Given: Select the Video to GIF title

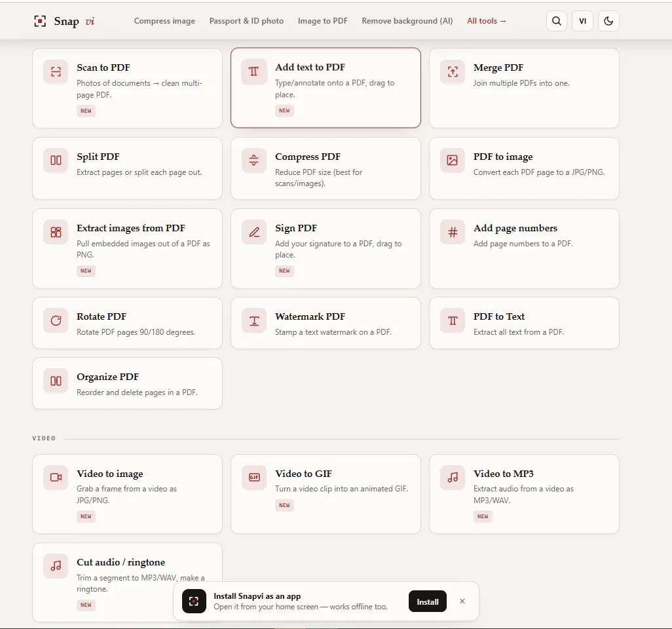Looking at the screenshot, I should (x=303, y=474).
